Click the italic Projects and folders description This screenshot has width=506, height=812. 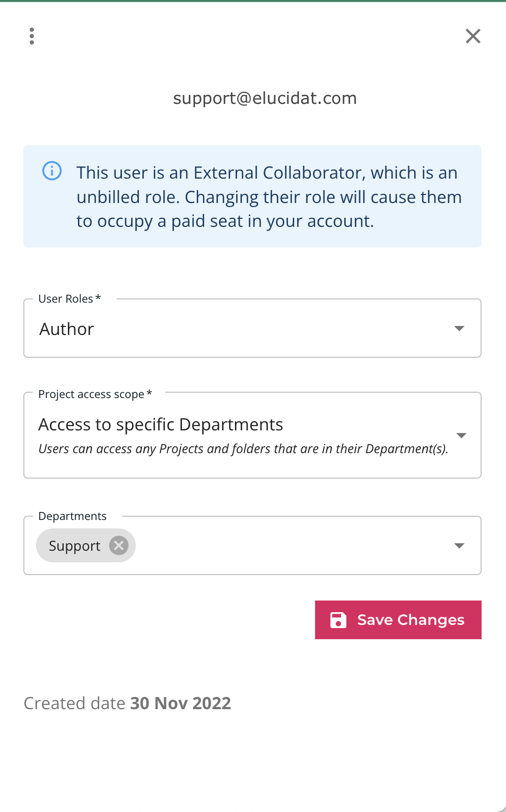pos(243,449)
